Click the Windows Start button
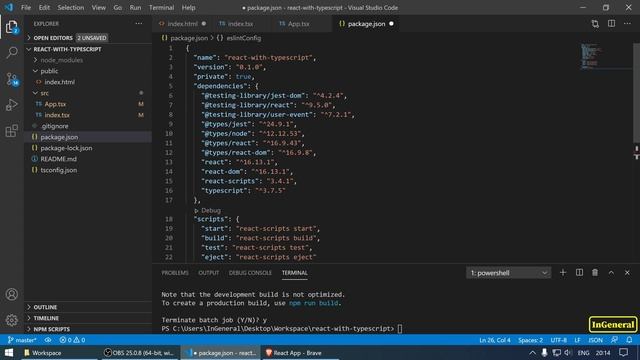The height and width of the screenshot is (360, 640). click(9, 353)
